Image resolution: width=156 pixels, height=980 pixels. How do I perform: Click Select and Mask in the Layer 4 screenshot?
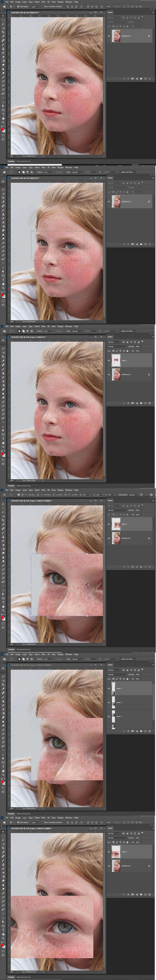click(x=127, y=659)
